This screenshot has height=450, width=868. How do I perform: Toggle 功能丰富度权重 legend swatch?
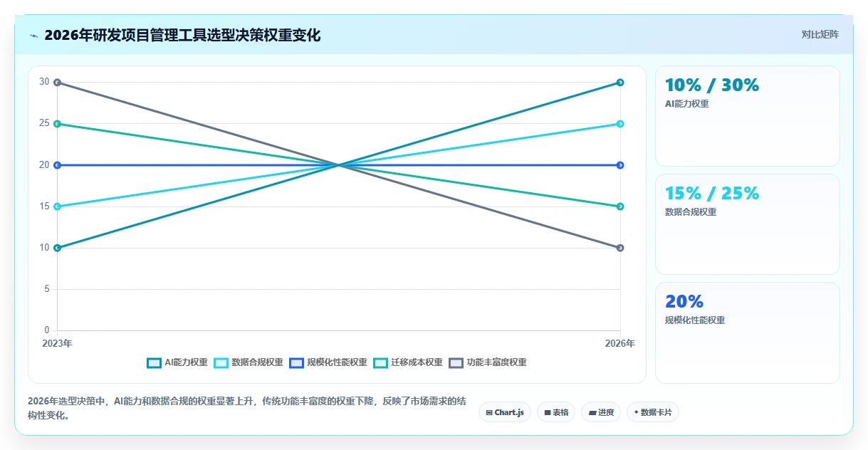coord(456,362)
